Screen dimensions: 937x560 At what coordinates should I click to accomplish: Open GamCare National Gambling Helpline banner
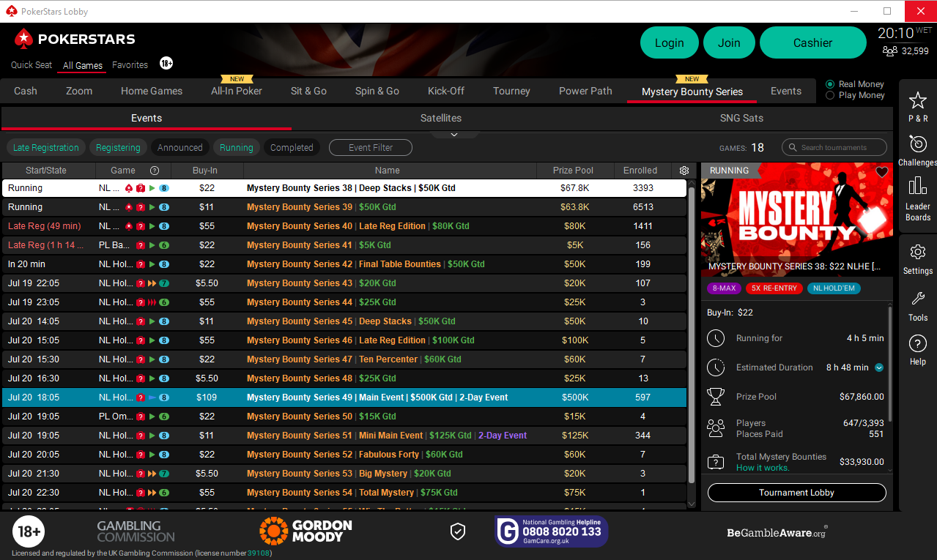coord(552,531)
